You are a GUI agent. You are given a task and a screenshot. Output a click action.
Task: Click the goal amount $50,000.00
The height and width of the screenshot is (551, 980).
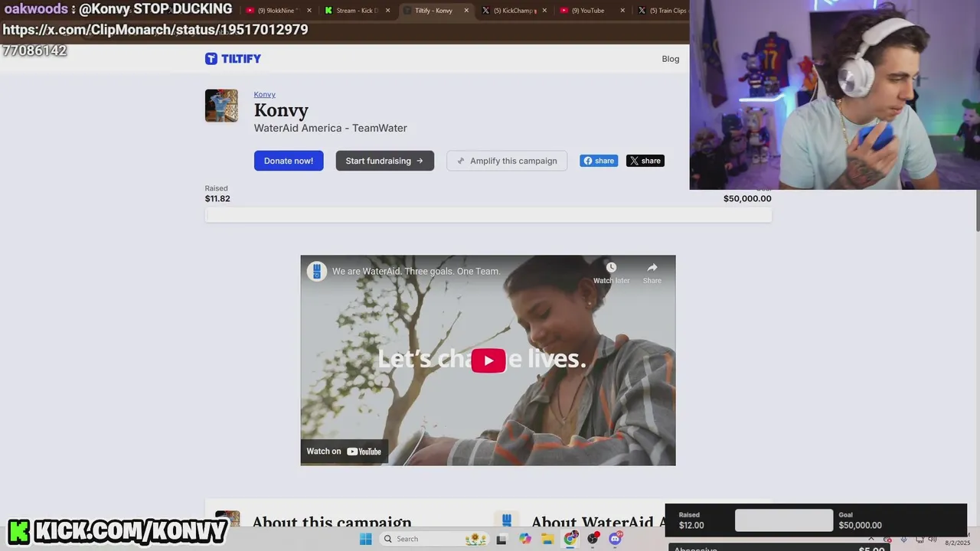click(x=747, y=199)
